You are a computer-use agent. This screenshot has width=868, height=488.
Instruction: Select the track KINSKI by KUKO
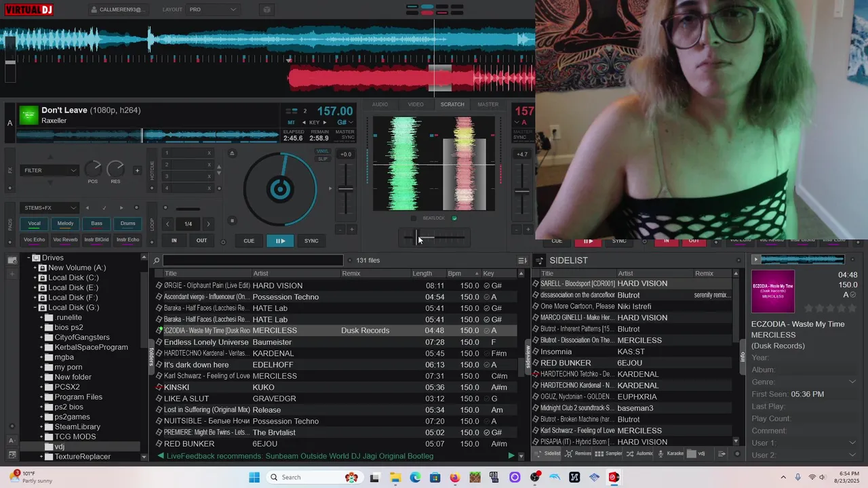[x=336, y=387]
